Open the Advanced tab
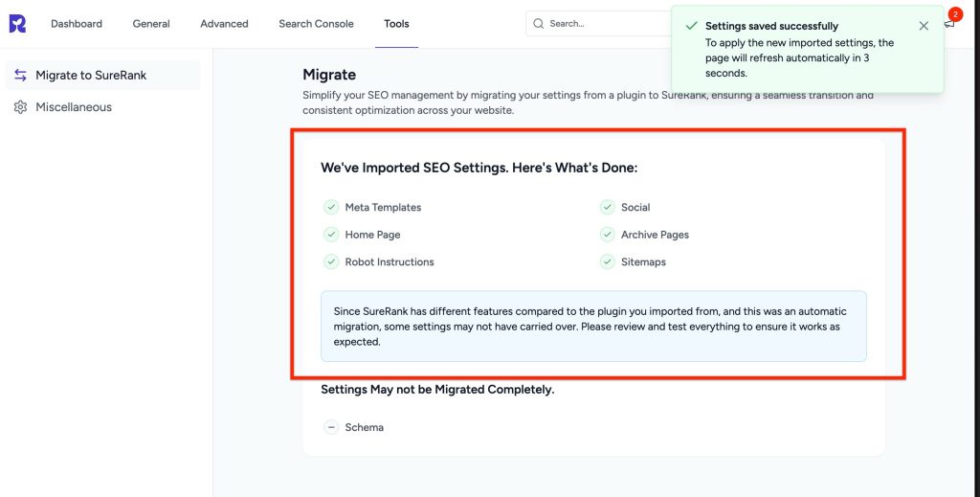 click(224, 24)
